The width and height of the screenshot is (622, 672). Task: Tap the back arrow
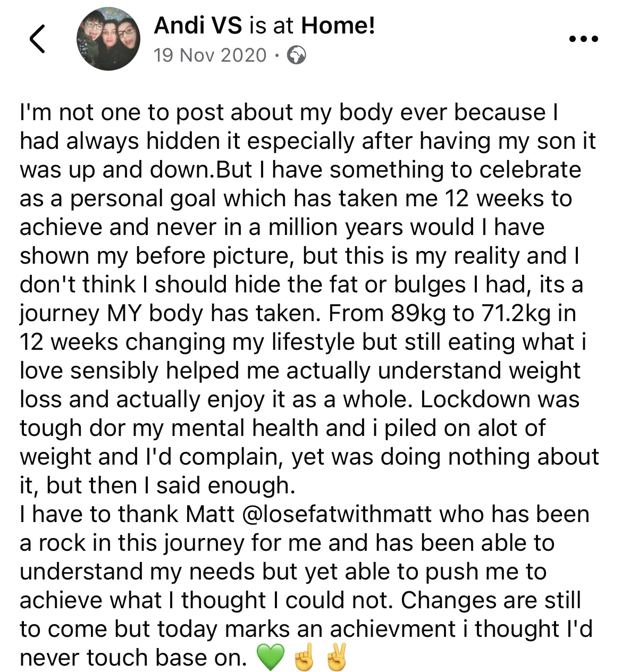pos(37,39)
